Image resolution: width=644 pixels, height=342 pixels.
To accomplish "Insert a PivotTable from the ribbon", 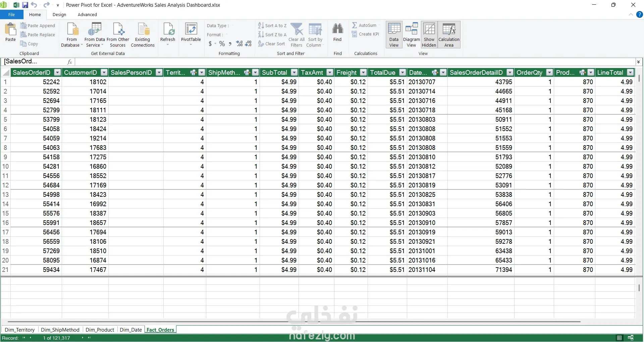I will tap(191, 34).
